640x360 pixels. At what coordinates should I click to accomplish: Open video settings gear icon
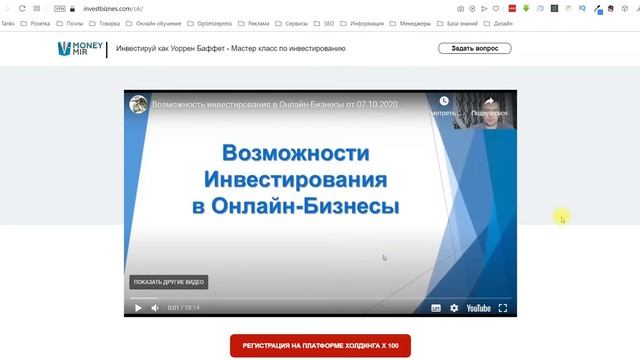454,308
